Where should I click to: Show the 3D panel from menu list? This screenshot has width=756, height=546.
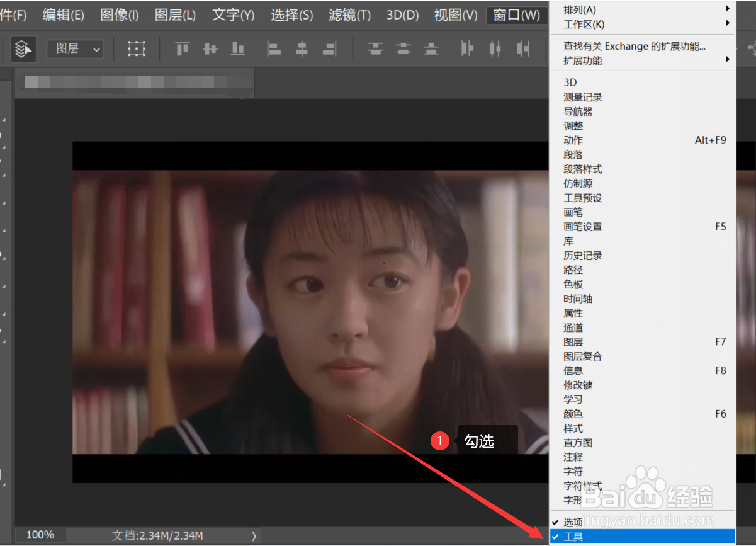(642, 82)
